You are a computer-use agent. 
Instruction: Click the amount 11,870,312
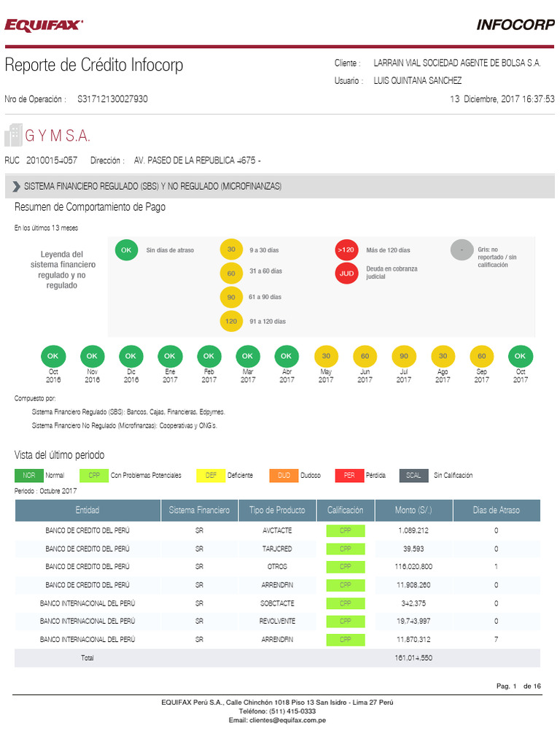click(413, 640)
